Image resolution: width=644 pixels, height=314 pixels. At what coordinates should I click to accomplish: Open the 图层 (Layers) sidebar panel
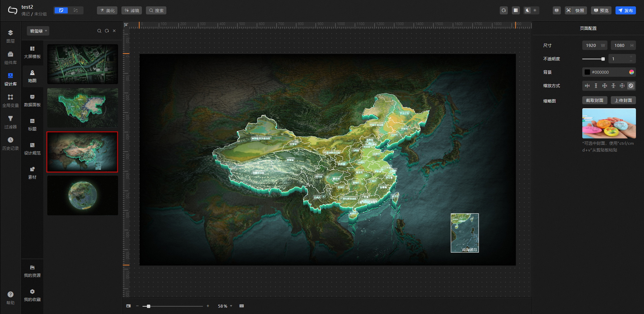[x=10, y=36]
